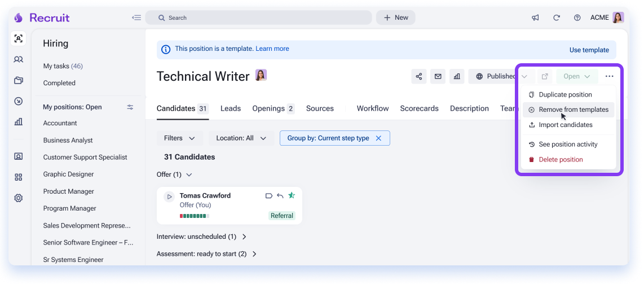Screen dimensions: 644x284
Task: Switch to the Sources tab
Action: 320,109
